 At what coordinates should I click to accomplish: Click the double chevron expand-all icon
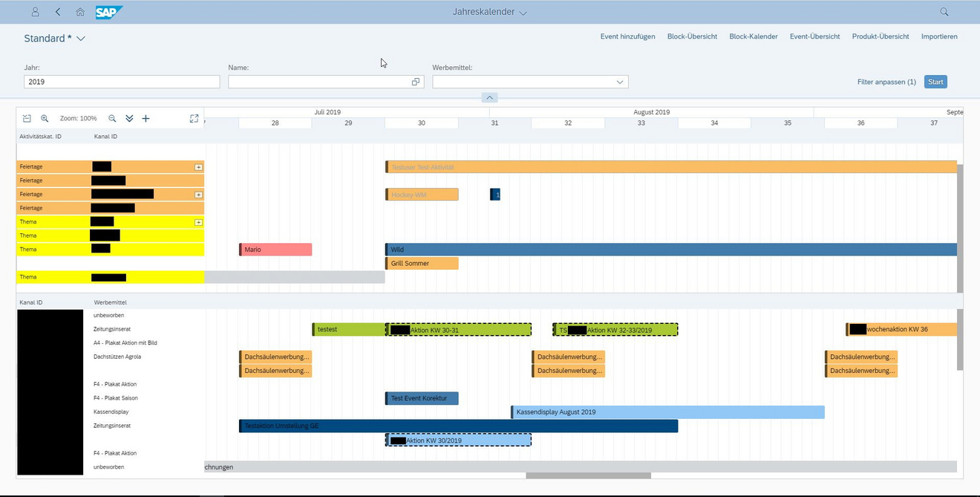(129, 118)
